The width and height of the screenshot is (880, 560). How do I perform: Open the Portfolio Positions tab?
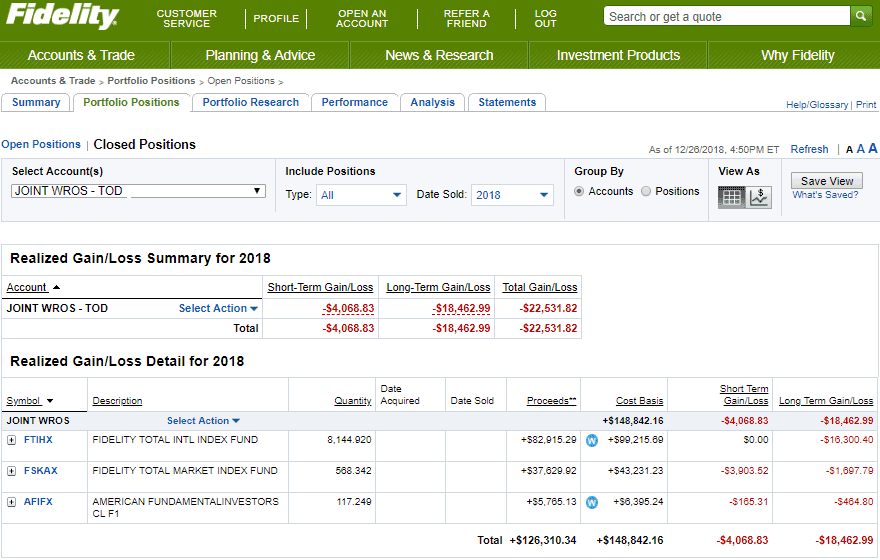pos(131,102)
